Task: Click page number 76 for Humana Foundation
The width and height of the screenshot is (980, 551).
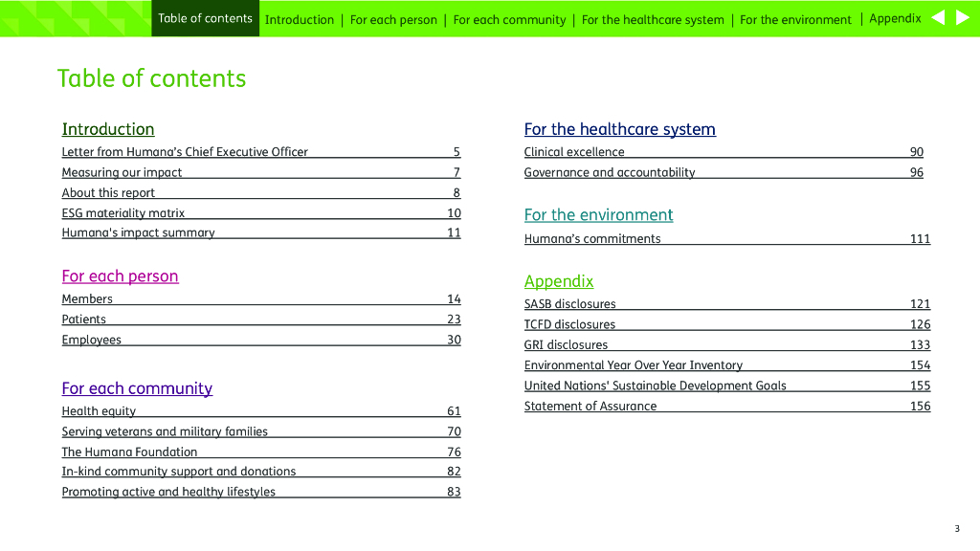Action: pos(454,452)
